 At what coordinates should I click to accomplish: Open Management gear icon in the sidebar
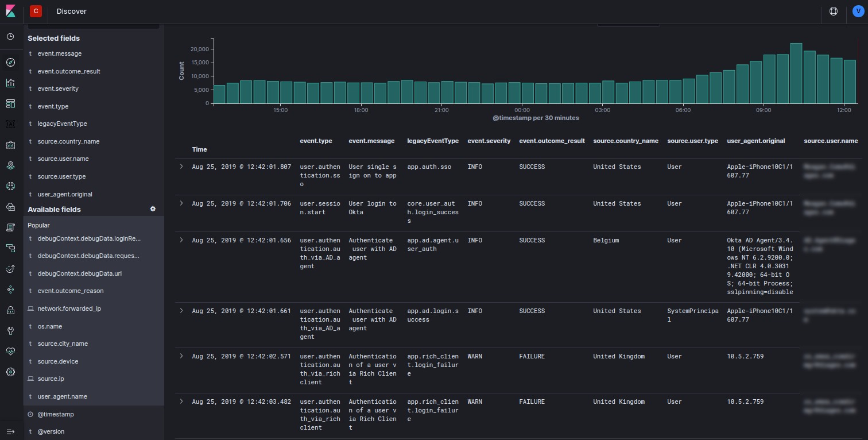pos(10,372)
